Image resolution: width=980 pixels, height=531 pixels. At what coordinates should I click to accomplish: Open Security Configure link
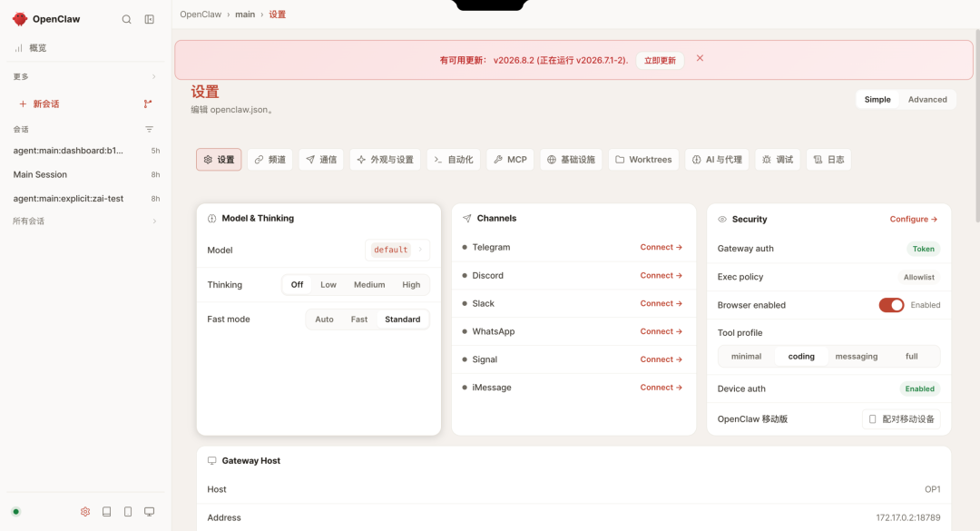point(914,219)
